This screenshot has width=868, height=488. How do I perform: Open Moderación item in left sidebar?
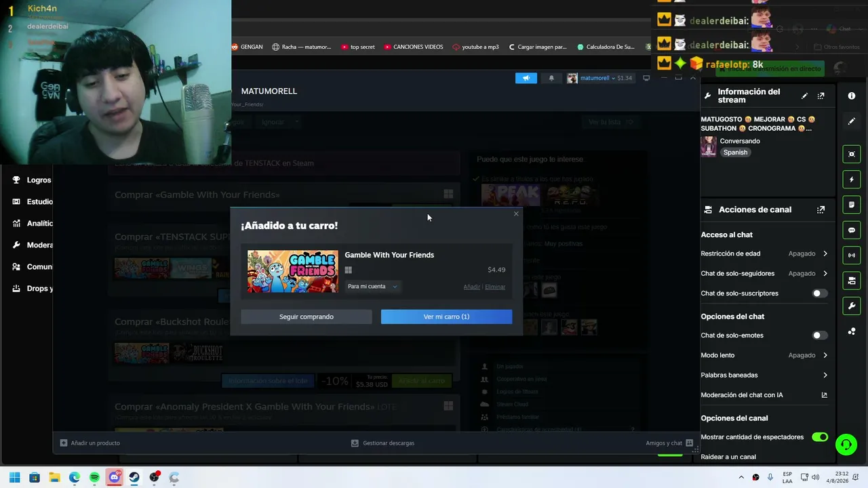click(32, 245)
